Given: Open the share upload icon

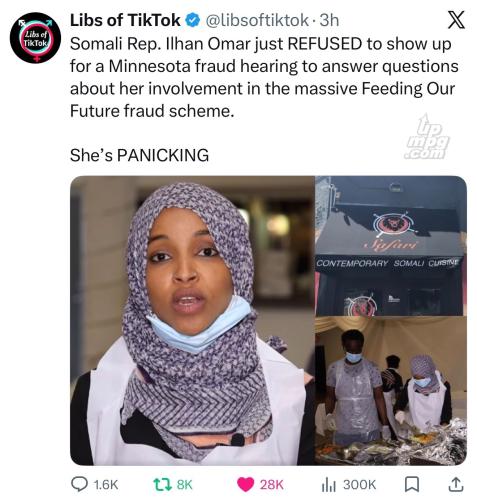Looking at the screenshot, I should 456,484.
